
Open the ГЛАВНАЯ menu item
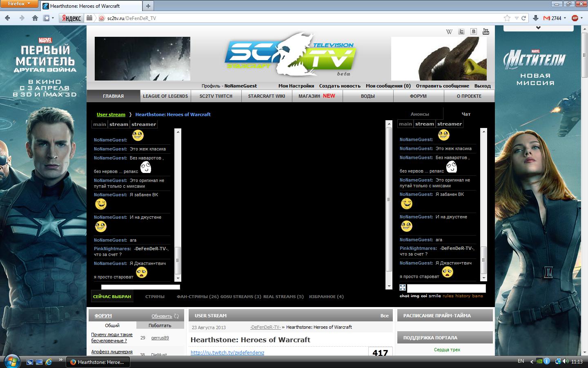(x=113, y=96)
